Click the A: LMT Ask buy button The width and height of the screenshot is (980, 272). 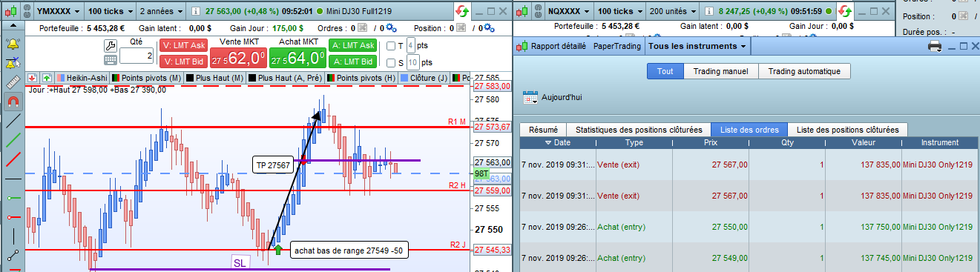[x=353, y=46]
